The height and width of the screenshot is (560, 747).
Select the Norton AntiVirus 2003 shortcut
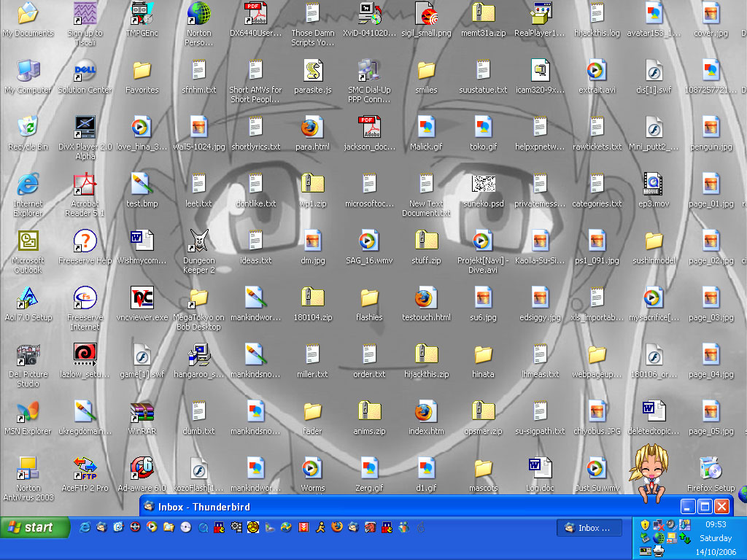[28, 478]
